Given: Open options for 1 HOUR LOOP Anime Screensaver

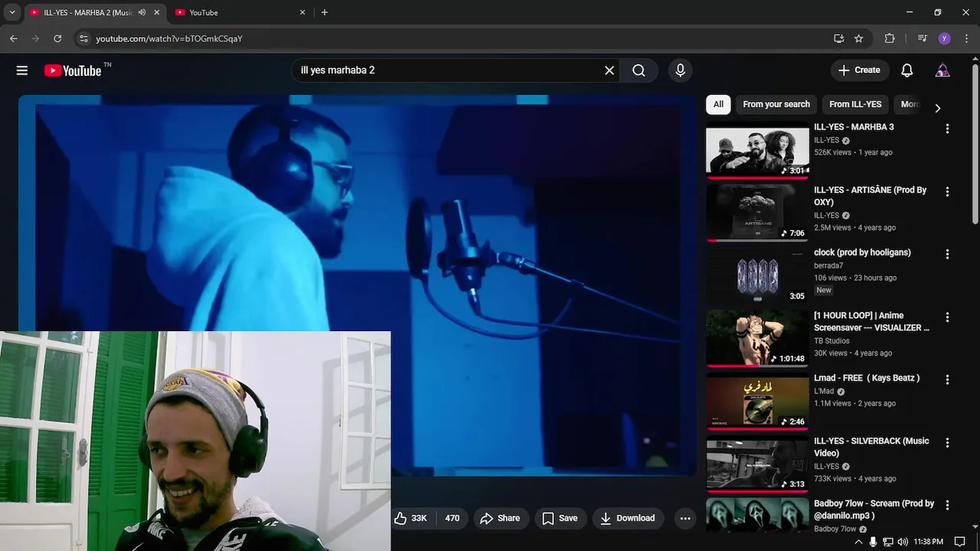Looking at the screenshot, I should [947, 317].
